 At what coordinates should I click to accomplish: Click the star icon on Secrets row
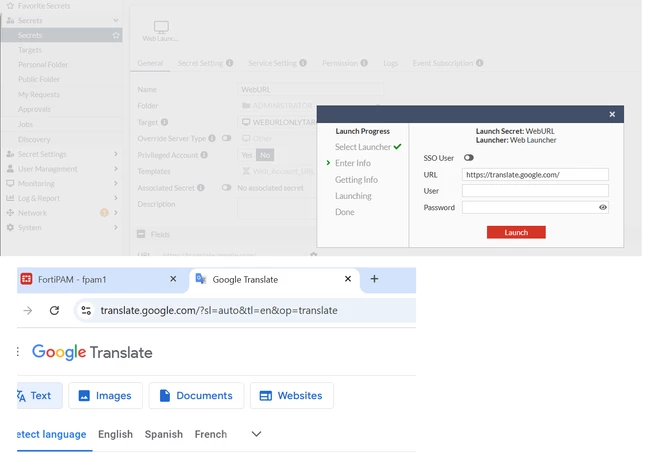[116, 35]
